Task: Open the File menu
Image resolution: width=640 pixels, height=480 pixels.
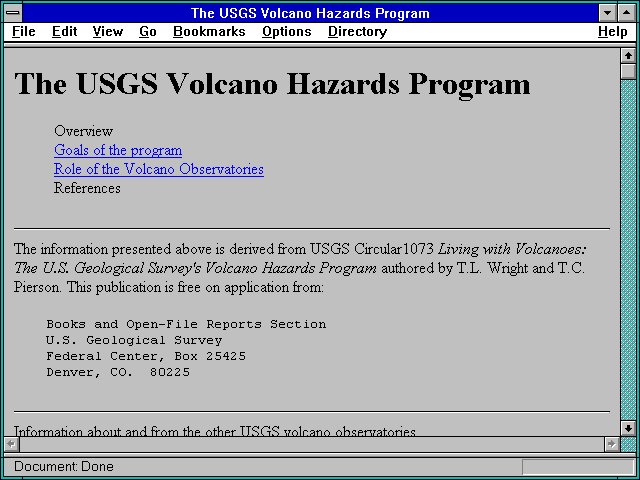Action: [x=24, y=31]
